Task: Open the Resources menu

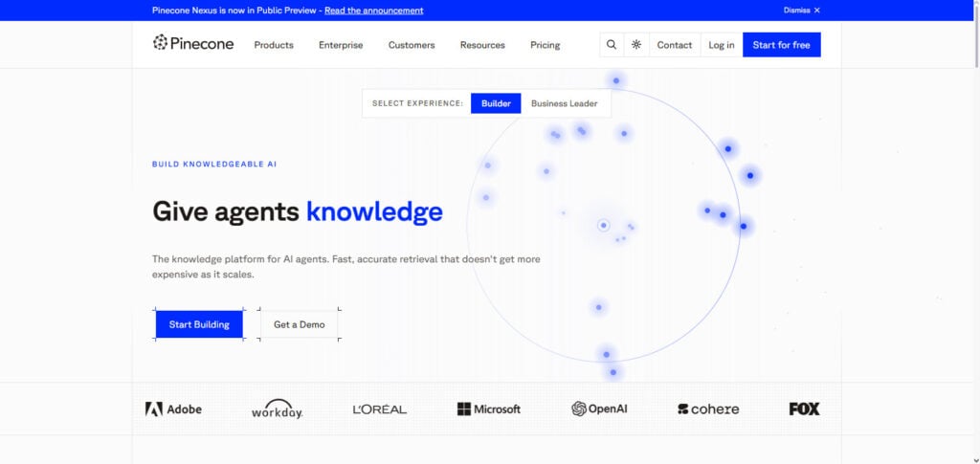Action: click(x=482, y=45)
